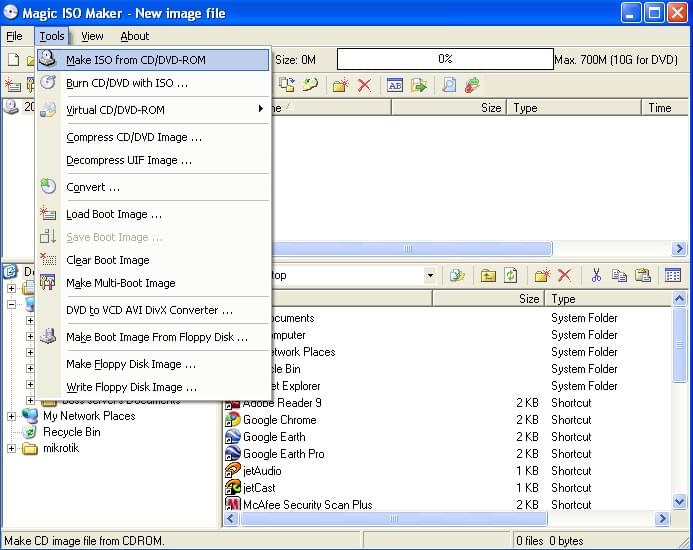
Task: Click Compress CD/DVD Image menu item
Action: (x=134, y=137)
